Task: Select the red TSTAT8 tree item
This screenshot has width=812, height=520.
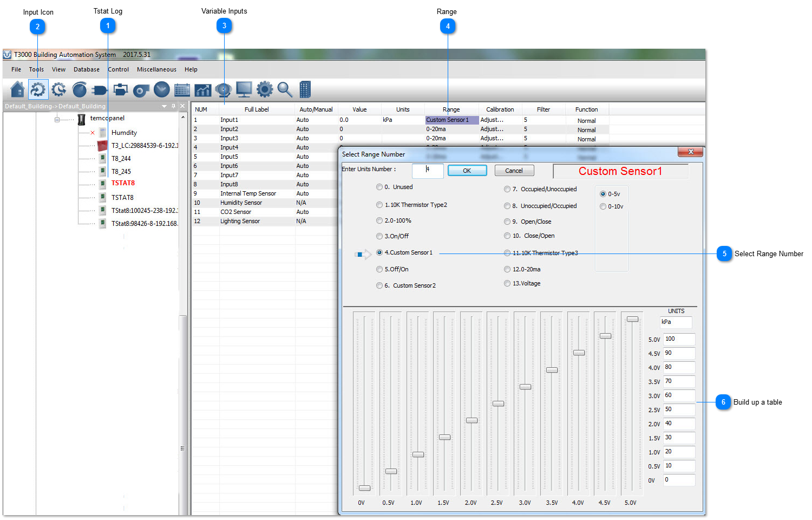Action: [x=123, y=183]
